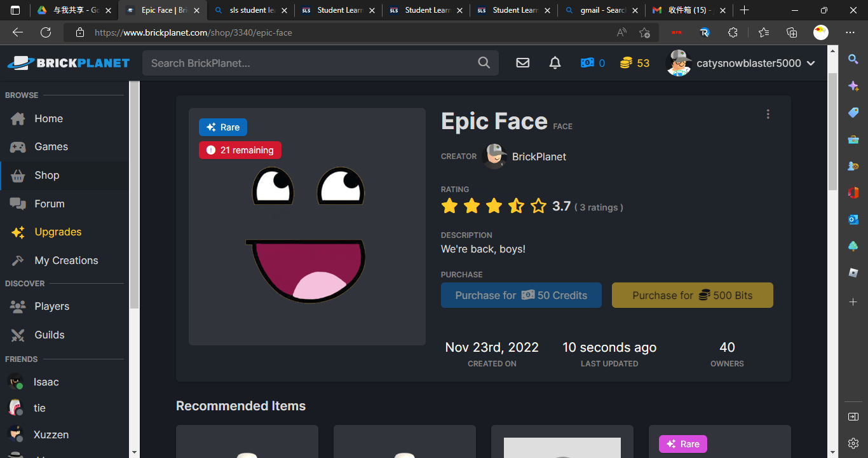Open friend Isaac's profile
The image size is (868, 458).
tap(46, 382)
